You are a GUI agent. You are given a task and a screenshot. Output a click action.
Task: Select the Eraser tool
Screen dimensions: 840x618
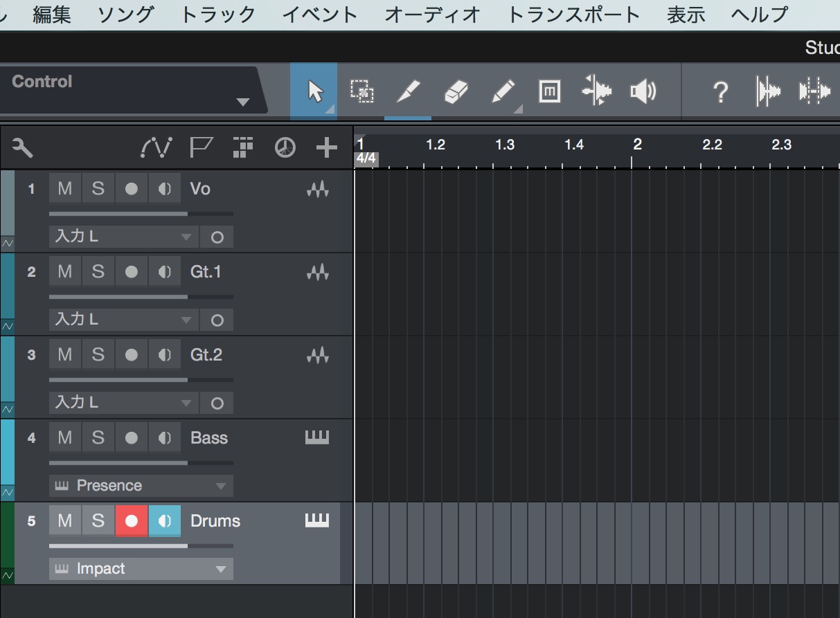tap(455, 91)
